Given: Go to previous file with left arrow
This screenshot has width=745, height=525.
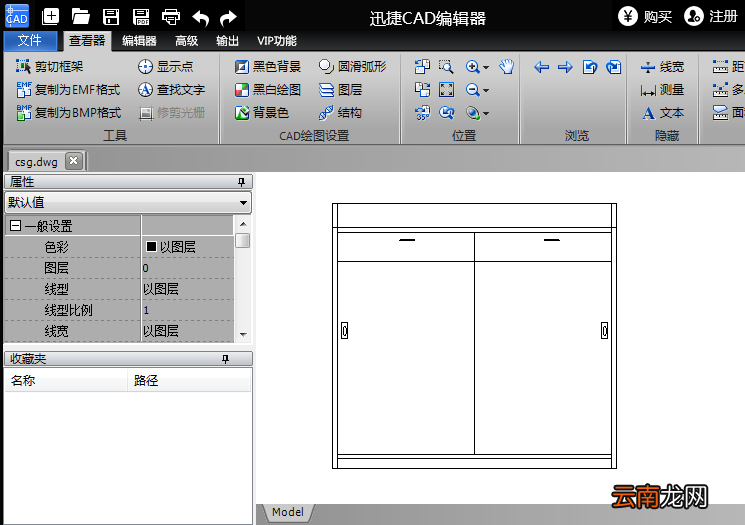Looking at the screenshot, I should tap(541, 67).
